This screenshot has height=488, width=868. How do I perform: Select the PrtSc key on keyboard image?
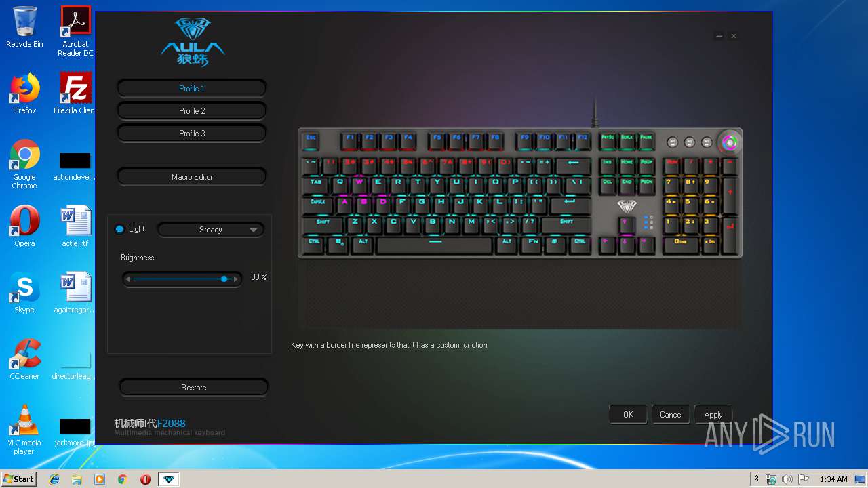608,140
